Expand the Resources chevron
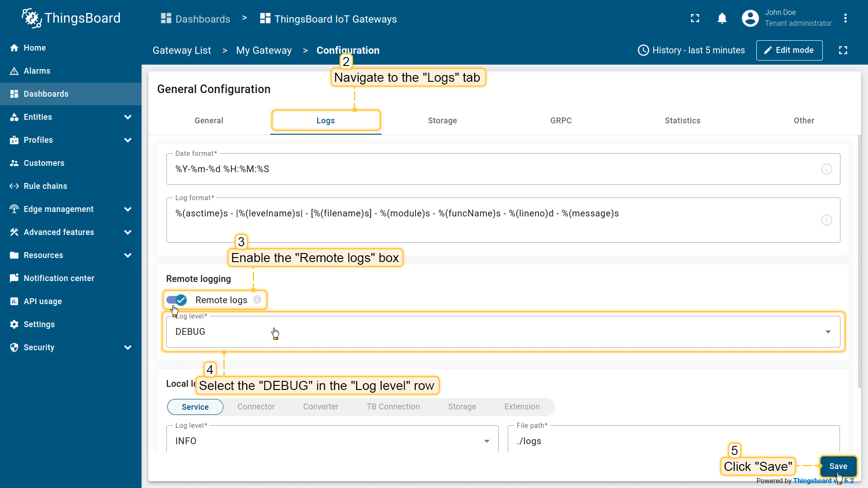This screenshot has width=868, height=488. [128, 255]
